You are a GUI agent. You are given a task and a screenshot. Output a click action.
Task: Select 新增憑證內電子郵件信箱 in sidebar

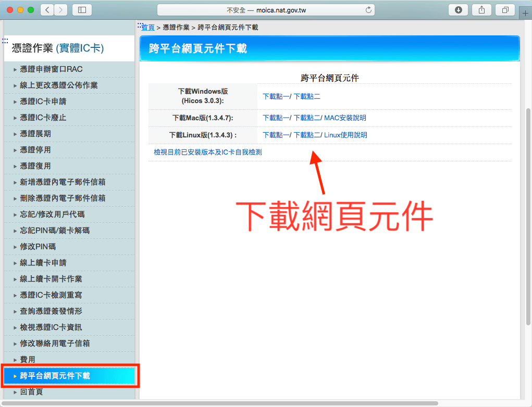[x=63, y=182]
